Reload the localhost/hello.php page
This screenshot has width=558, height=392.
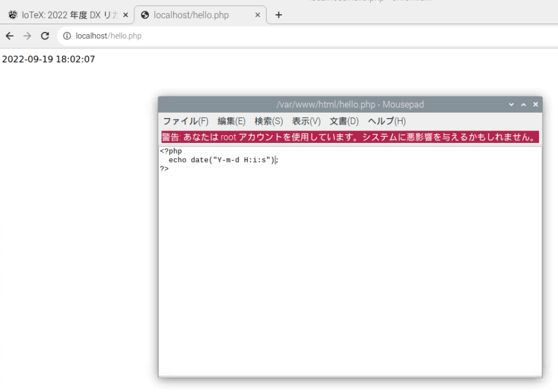coord(45,36)
